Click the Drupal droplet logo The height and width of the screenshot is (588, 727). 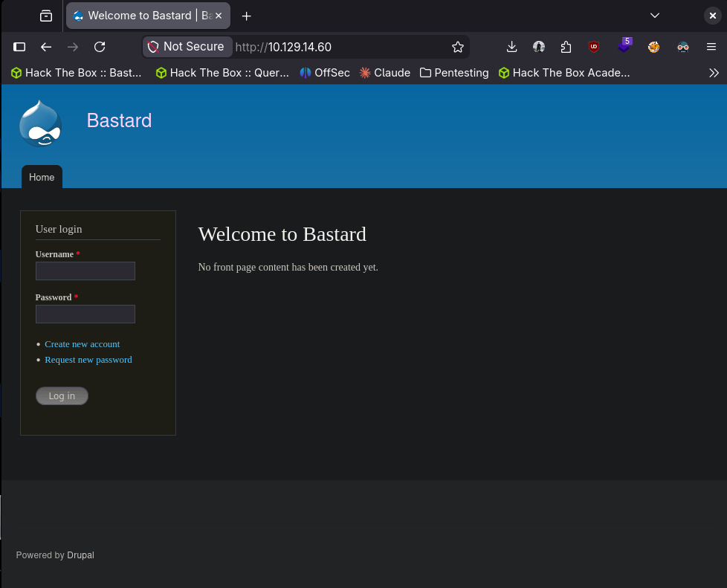pos(40,123)
